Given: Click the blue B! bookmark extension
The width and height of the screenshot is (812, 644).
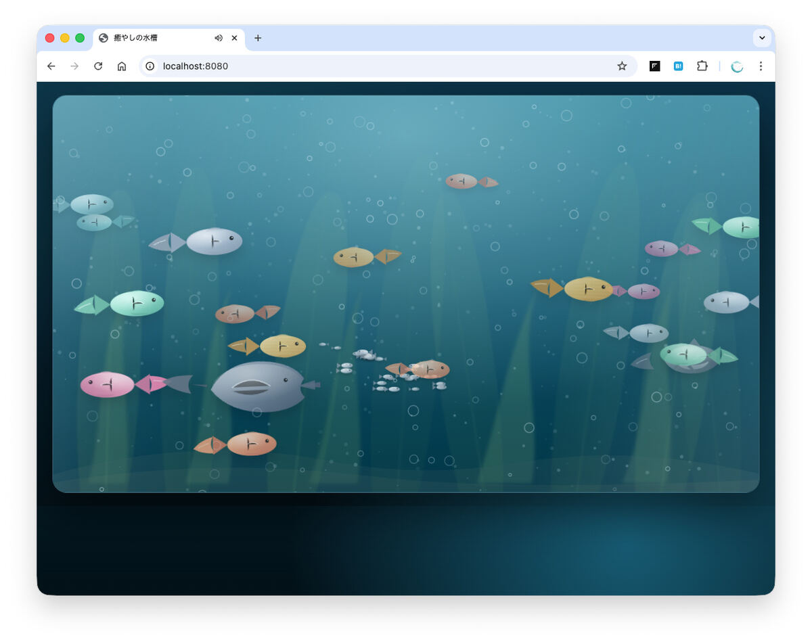Looking at the screenshot, I should tap(678, 66).
